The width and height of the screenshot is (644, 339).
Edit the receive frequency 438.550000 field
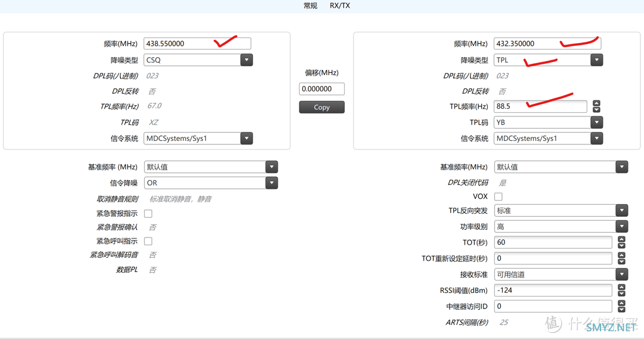point(197,44)
